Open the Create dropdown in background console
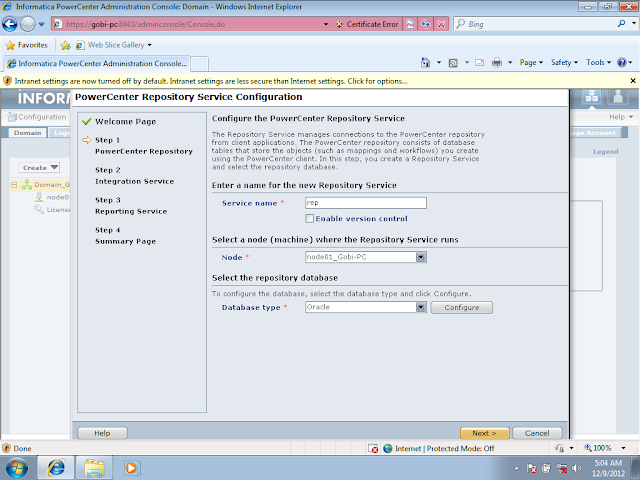Viewport: 640px width, 480px height. pos(40,167)
